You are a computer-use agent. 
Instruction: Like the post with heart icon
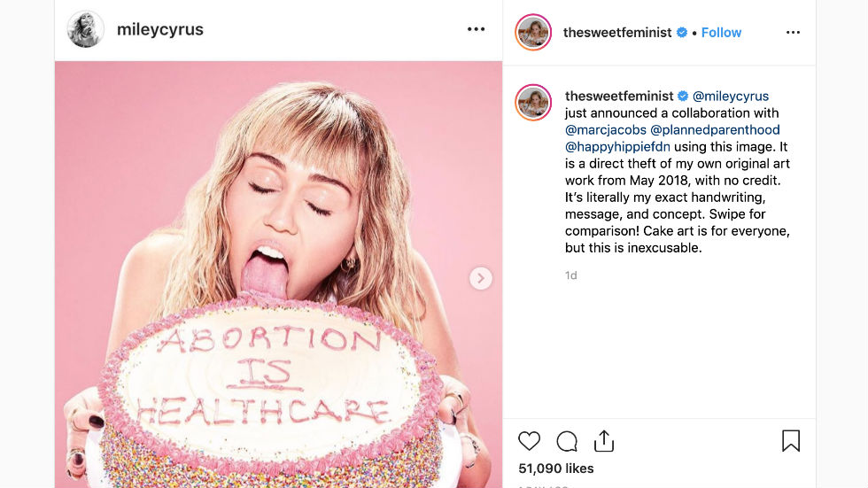coord(529,441)
